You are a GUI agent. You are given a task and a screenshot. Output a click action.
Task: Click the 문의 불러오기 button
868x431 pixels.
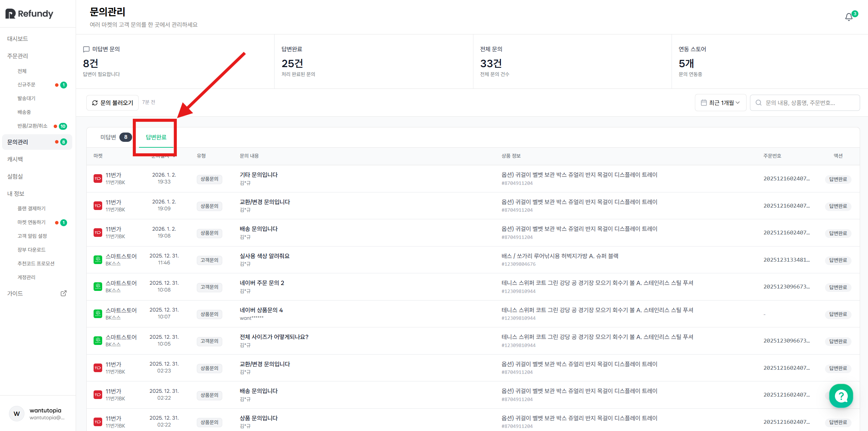point(112,103)
